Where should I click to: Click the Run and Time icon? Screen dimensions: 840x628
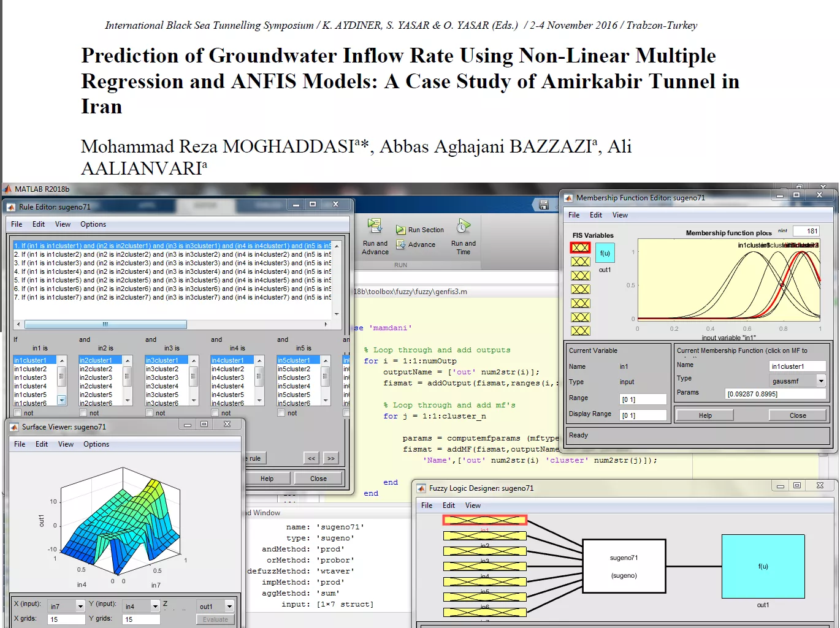464,227
